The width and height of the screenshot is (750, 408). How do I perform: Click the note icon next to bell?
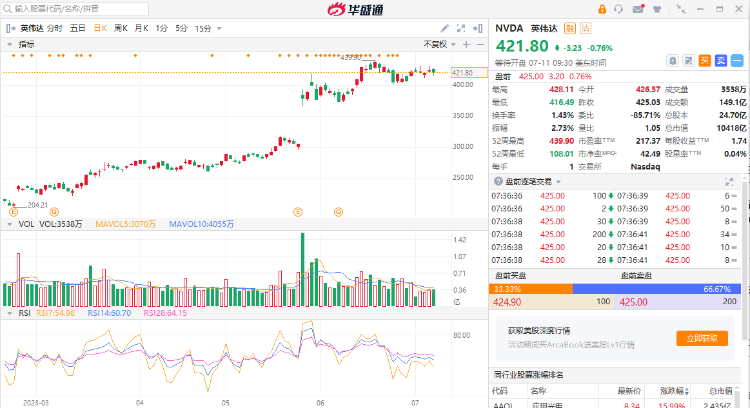(x=689, y=61)
